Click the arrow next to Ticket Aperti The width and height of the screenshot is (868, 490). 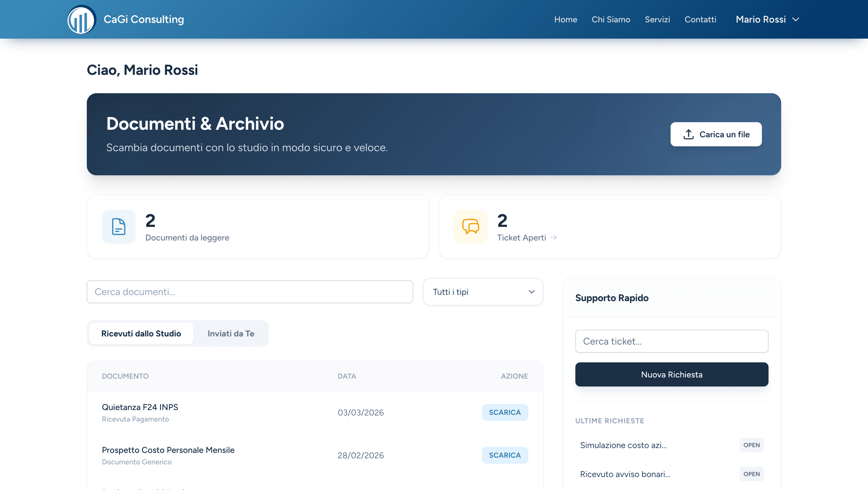554,238
